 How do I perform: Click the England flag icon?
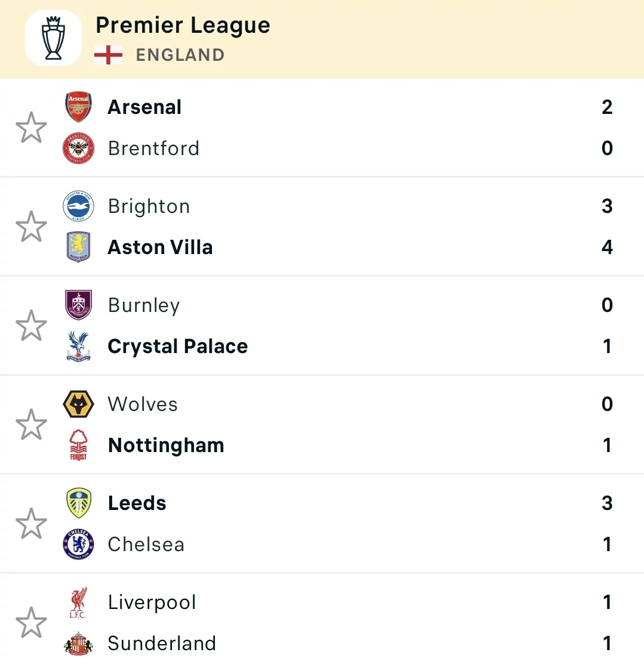[108, 55]
